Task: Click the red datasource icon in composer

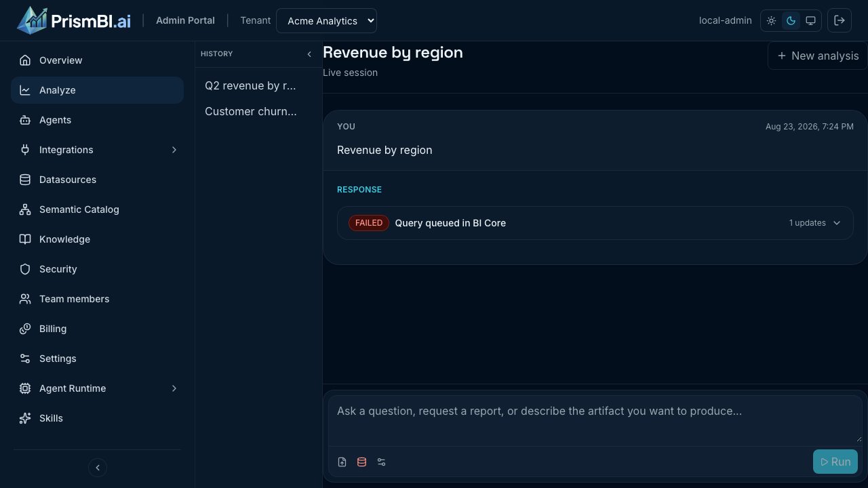Action: (361, 462)
